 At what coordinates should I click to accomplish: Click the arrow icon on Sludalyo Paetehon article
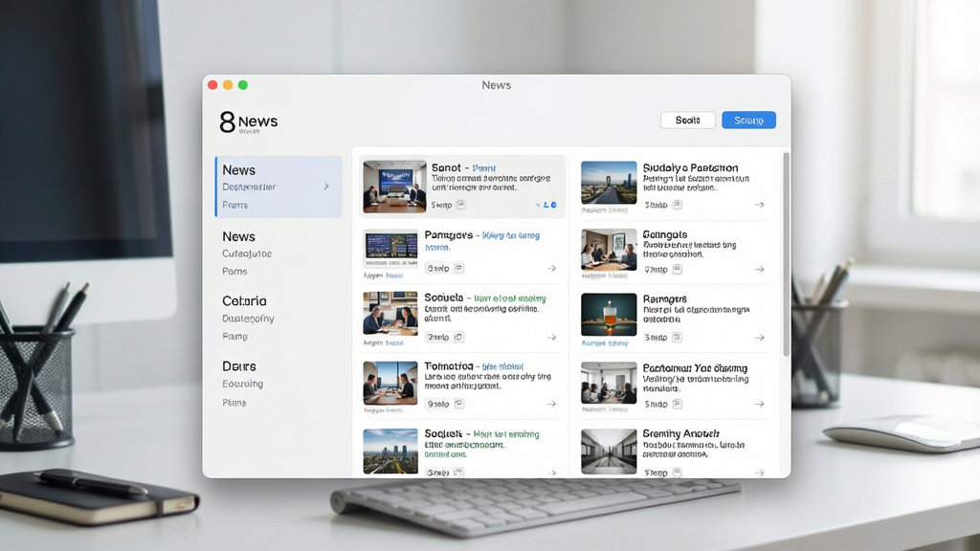pyautogui.click(x=759, y=205)
